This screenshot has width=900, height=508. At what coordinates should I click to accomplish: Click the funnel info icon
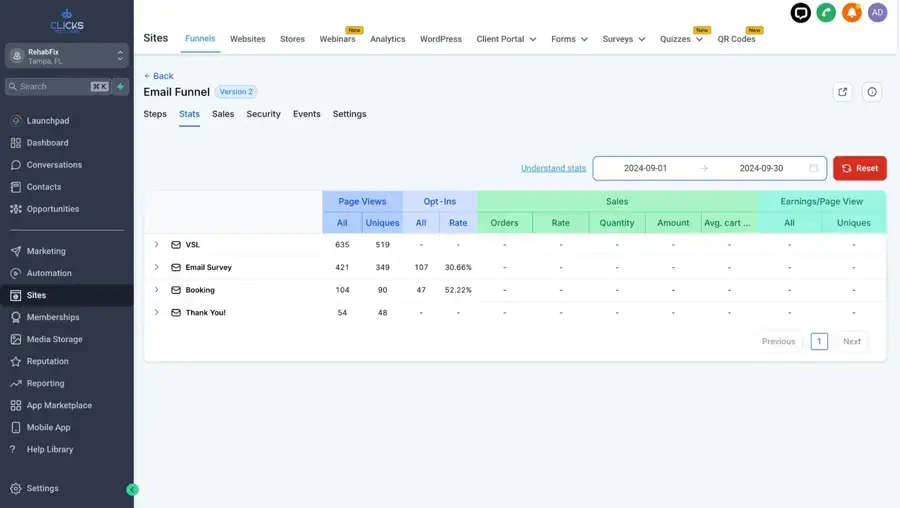tap(872, 92)
